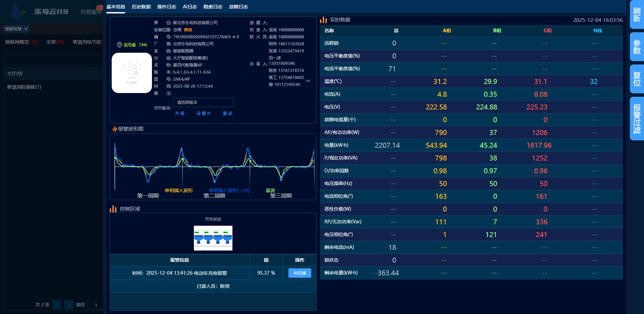Toggle 单相插入波形 legend series
The image size is (644, 314).
coord(178,190)
